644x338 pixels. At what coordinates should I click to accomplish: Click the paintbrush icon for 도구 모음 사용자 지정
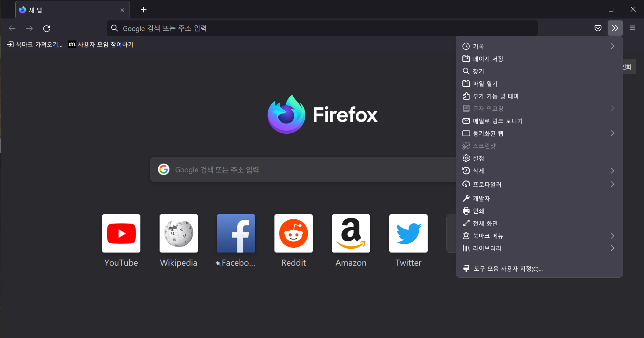coord(466,268)
